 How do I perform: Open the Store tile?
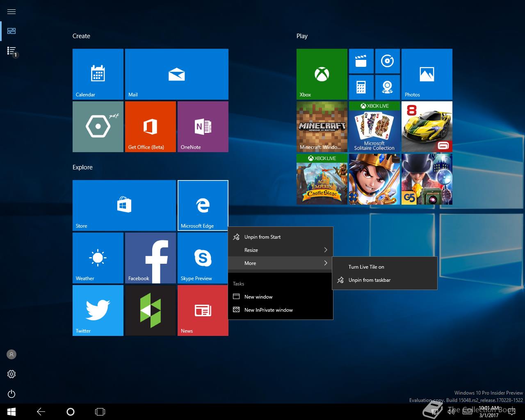point(124,205)
